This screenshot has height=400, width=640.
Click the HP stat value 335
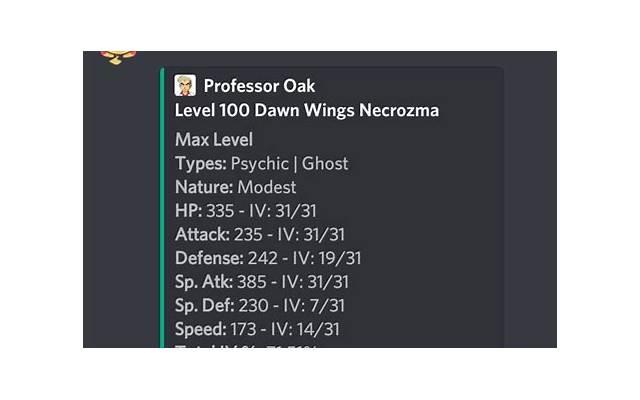[220, 211]
